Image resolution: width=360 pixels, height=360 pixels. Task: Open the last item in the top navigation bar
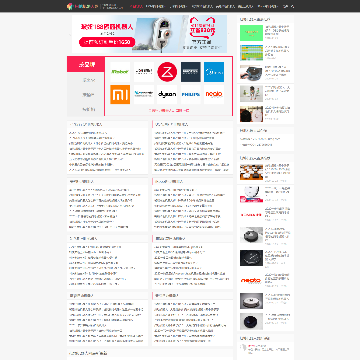(288, 6)
